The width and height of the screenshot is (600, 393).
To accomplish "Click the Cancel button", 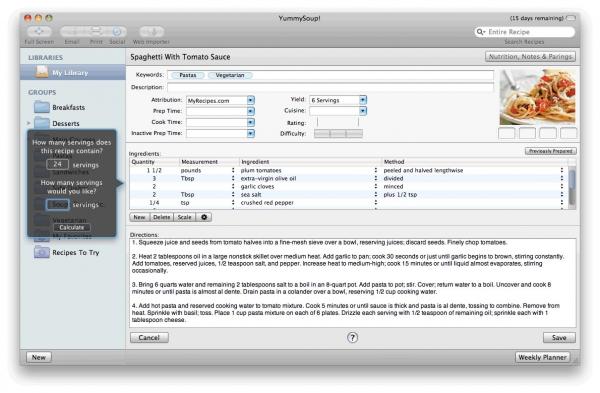I will (149, 338).
